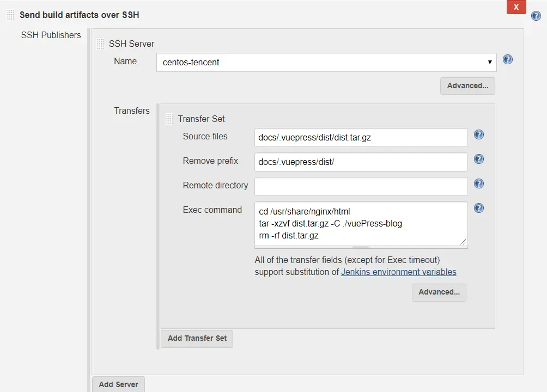This screenshot has width=547, height=392.
Task: Show help for Remote directory field
Action: (x=479, y=183)
